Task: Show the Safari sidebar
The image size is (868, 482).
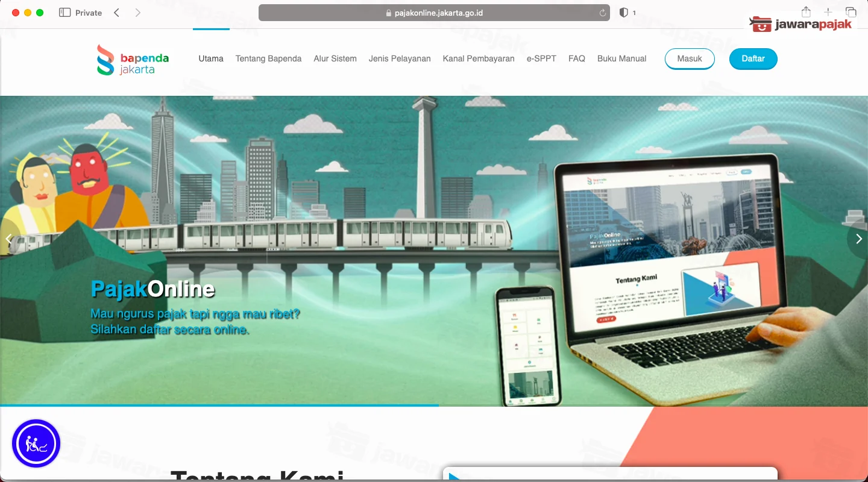Action: pos(64,13)
